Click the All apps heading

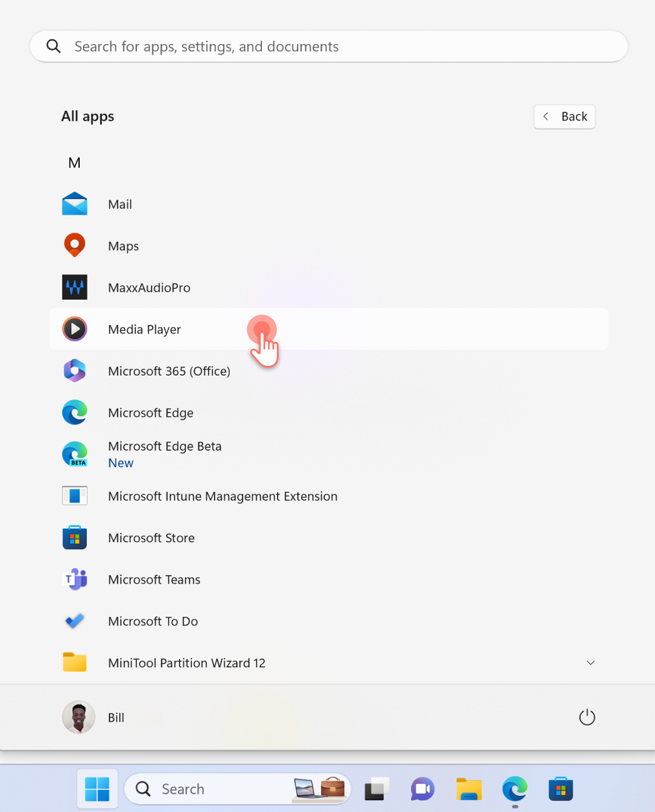[x=88, y=117]
